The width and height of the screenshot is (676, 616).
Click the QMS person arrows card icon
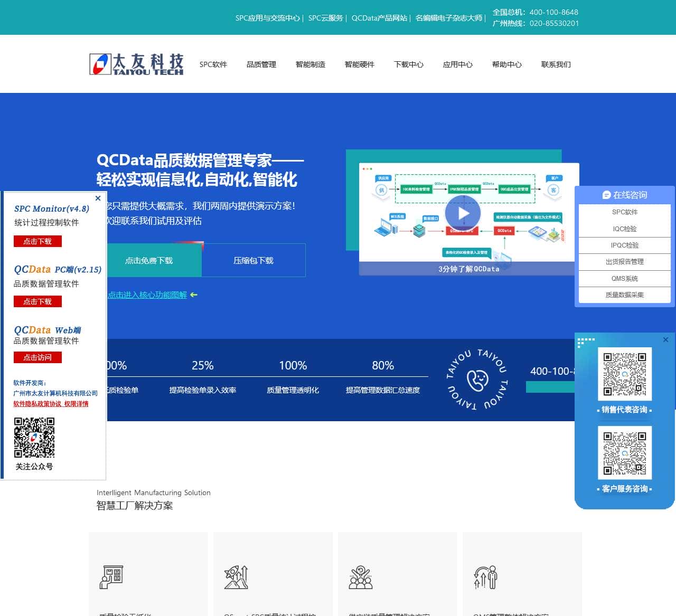click(x=485, y=577)
